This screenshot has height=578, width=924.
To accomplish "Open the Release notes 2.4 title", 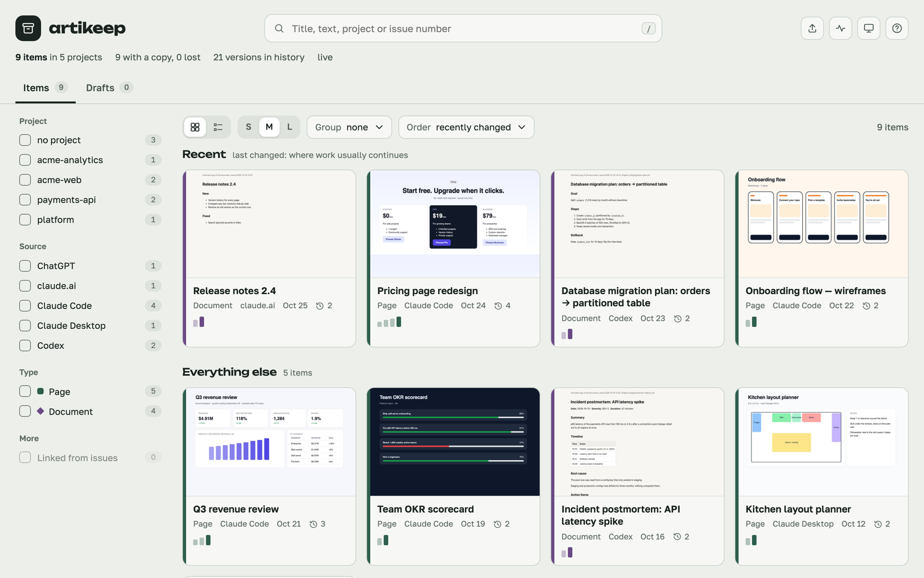I will point(234,291).
